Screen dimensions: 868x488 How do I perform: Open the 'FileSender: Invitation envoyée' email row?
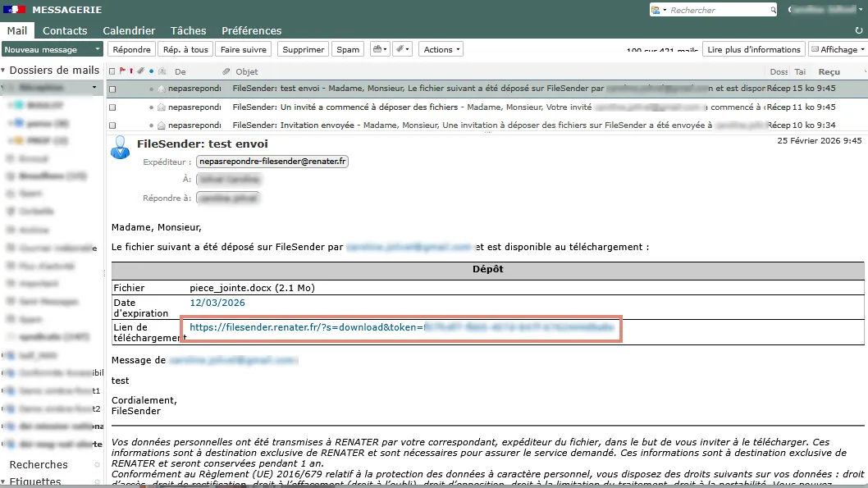(x=487, y=125)
